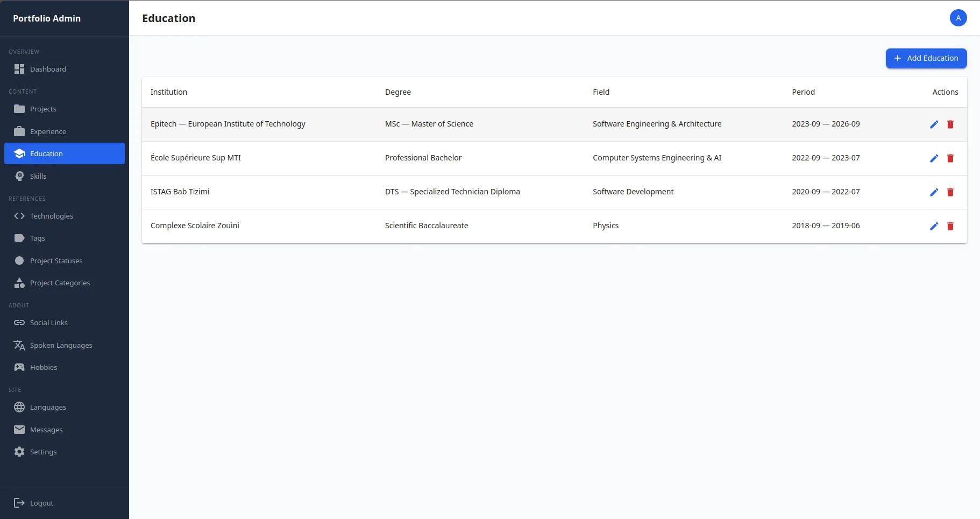Open Spoken Languages page
Viewport: 980px width, 519px height.
point(65,345)
